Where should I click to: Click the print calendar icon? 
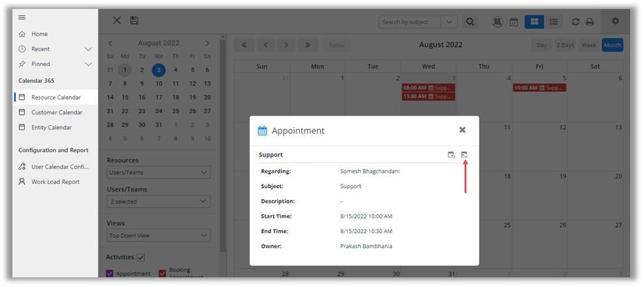tap(589, 22)
